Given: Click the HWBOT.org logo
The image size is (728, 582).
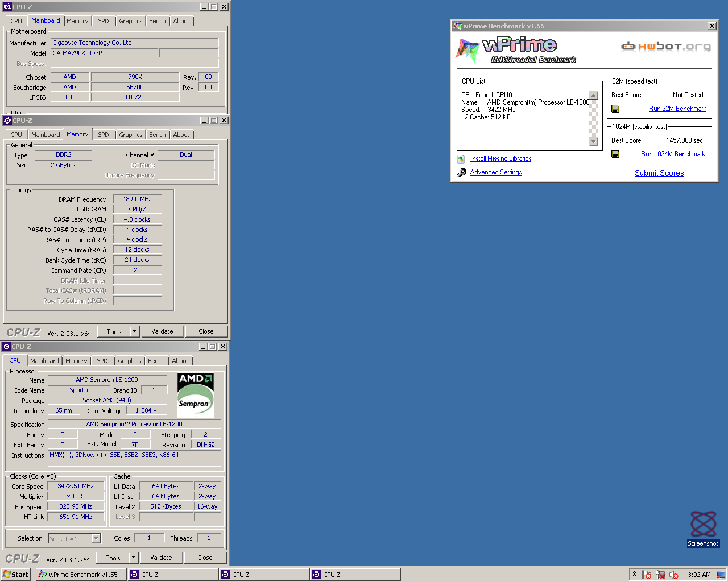Looking at the screenshot, I should [x=665, y=46].
